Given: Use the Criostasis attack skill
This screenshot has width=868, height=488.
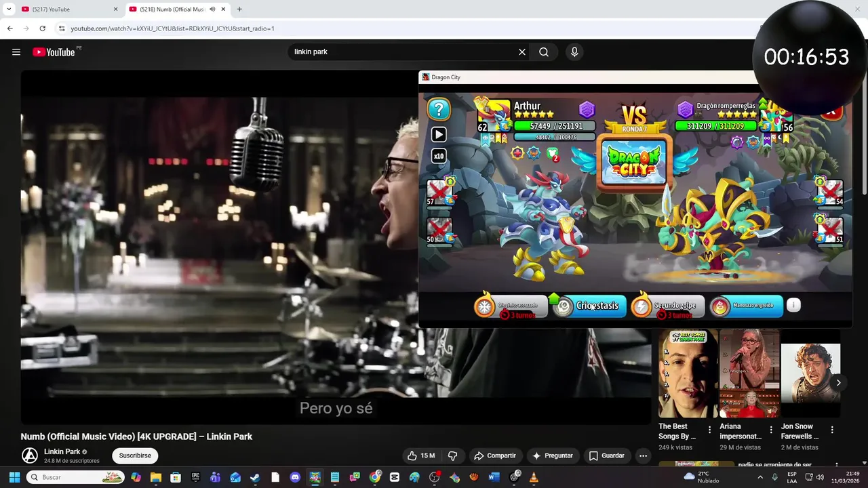Looking at the screenshot, I should coord(589,306).
